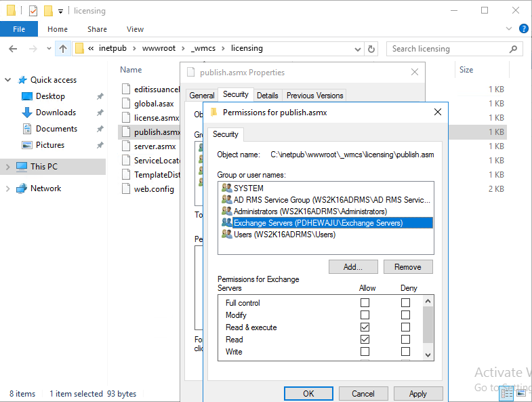Click the This PC icon

tap(22, 167)
